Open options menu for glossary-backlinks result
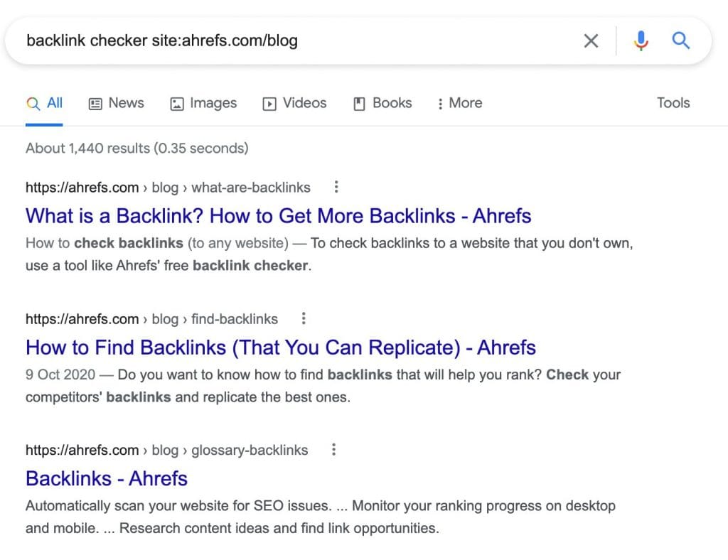This screenshot has height=560, width=728. pyautogui.click(x=333, y=450)
